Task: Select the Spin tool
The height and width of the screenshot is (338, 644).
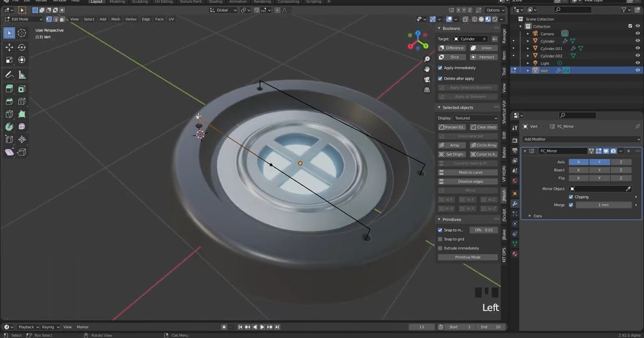Action: click(9, 127)
